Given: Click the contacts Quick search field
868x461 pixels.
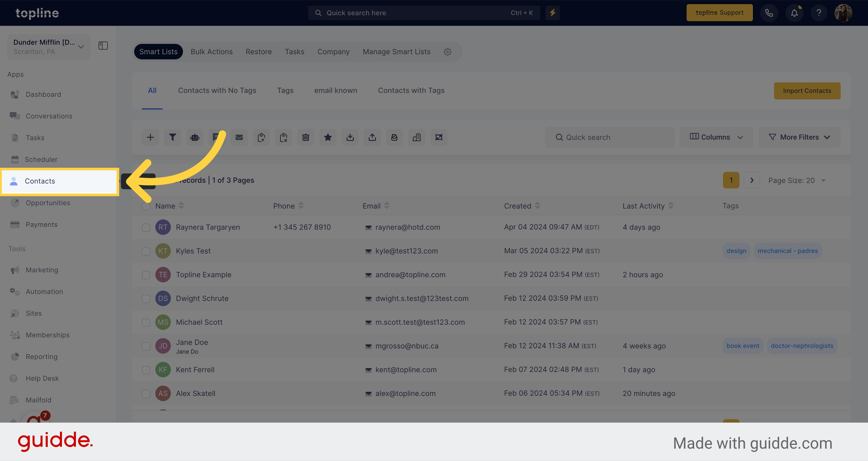Looking at the screenshot, I should [610, 137].
